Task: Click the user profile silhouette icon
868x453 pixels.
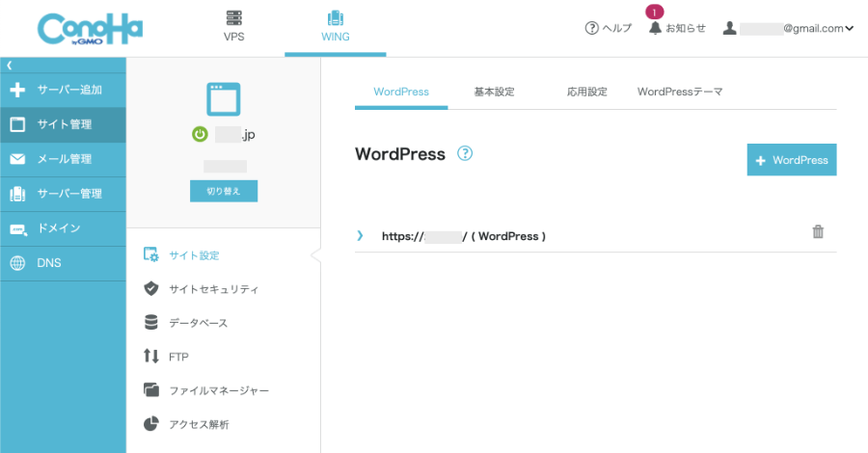Action: click(730, 28)
